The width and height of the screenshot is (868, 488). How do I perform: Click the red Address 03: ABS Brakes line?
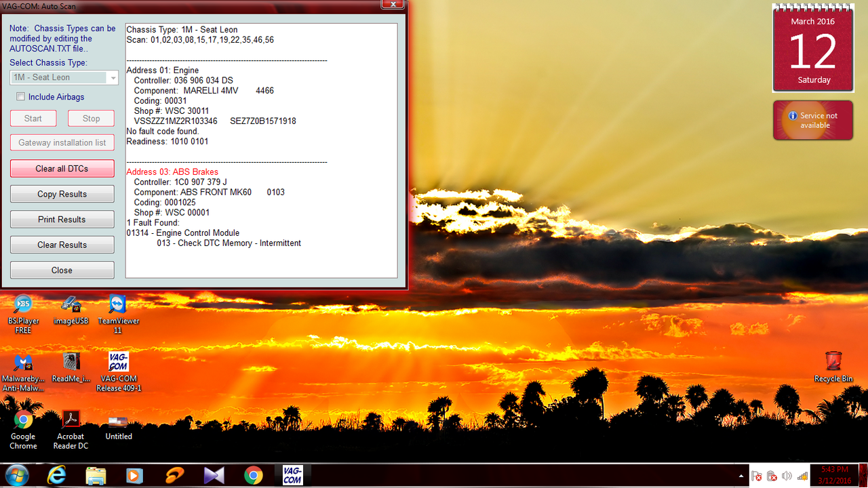coord(172,172)
